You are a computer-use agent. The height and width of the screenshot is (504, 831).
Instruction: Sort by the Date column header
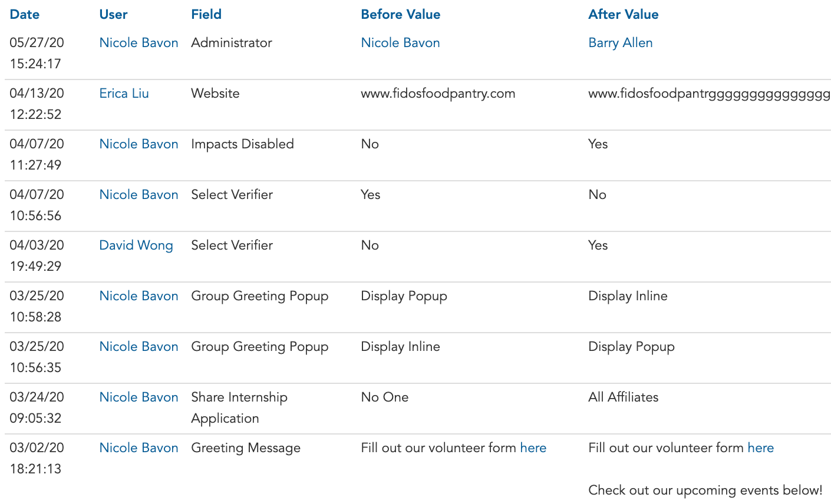tap(25, 14)
